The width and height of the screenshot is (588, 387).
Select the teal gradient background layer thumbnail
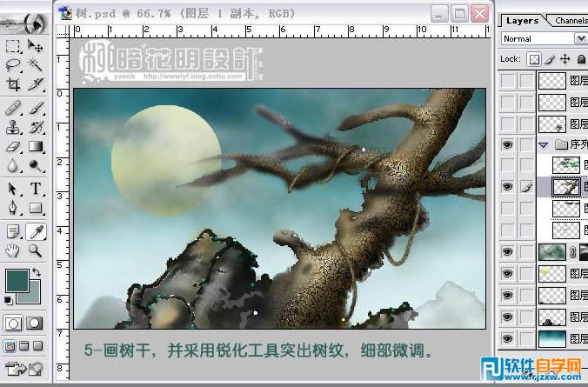[552, 339]
